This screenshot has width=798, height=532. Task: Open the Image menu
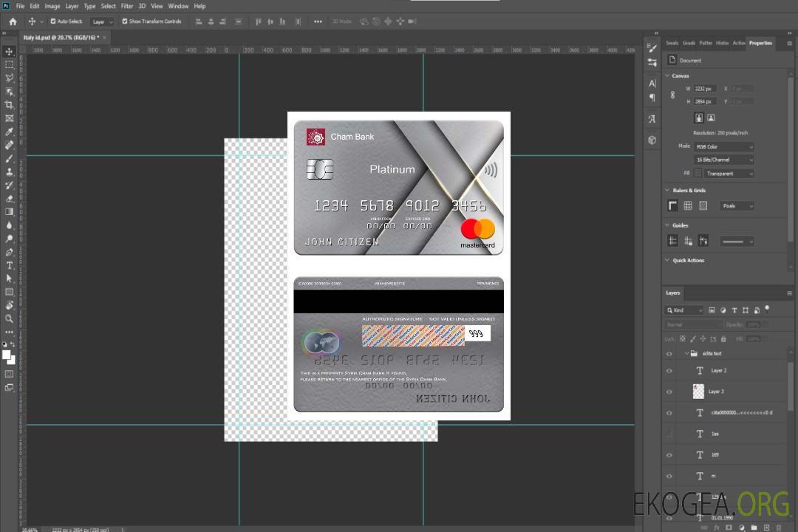click(52, 6)
